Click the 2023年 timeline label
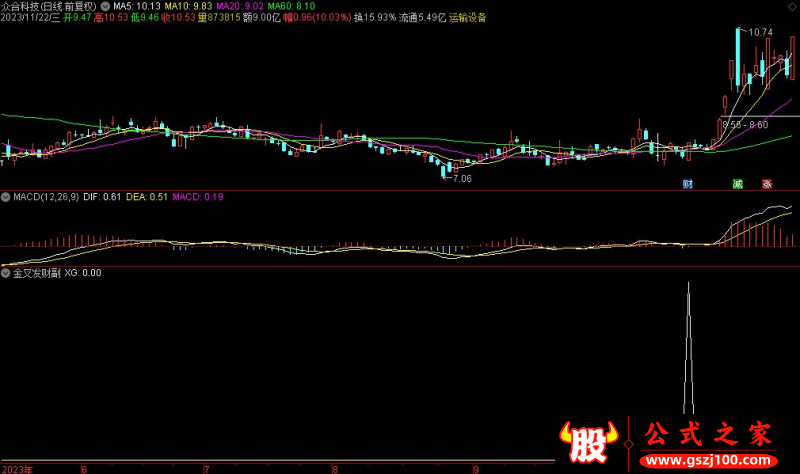 (x=18, y=469)
